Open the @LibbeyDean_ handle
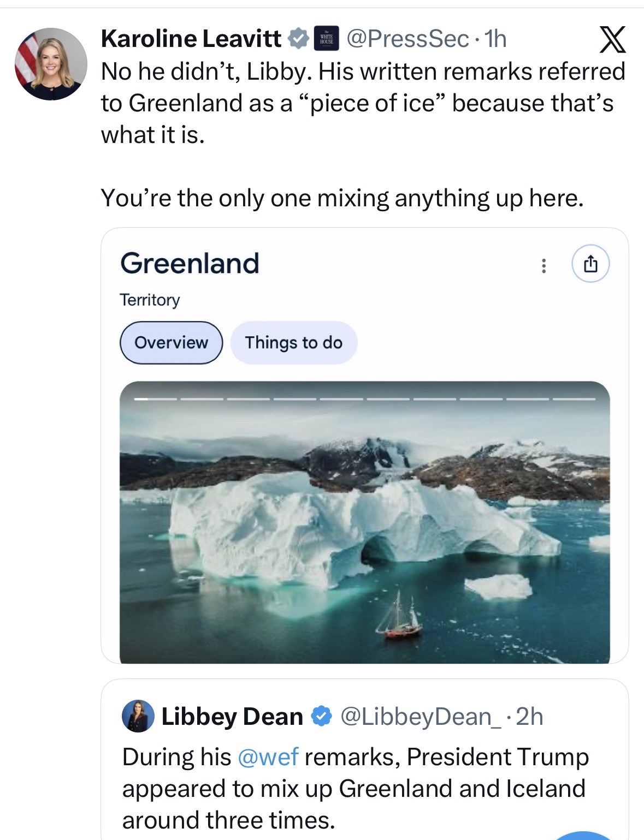 (420, 716)
